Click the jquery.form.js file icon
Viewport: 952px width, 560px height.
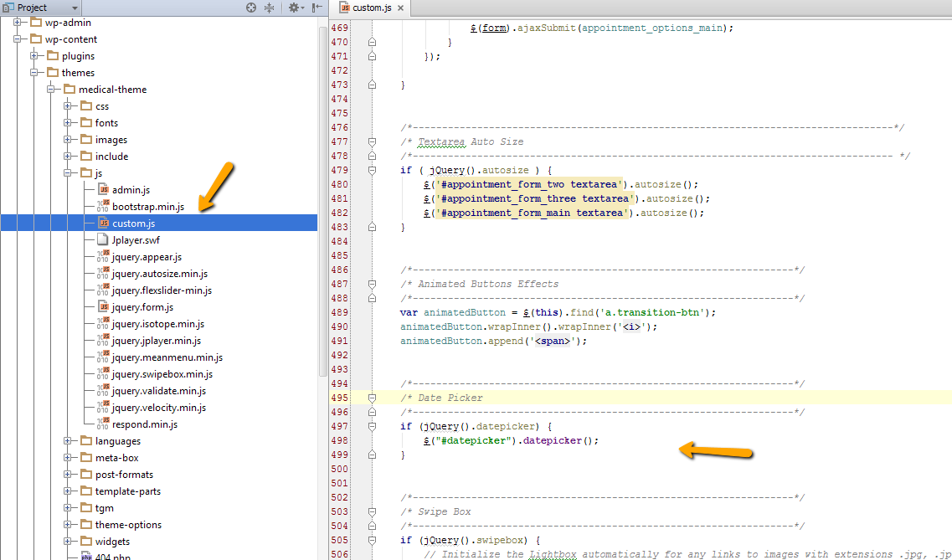click(x=103, y=307)
